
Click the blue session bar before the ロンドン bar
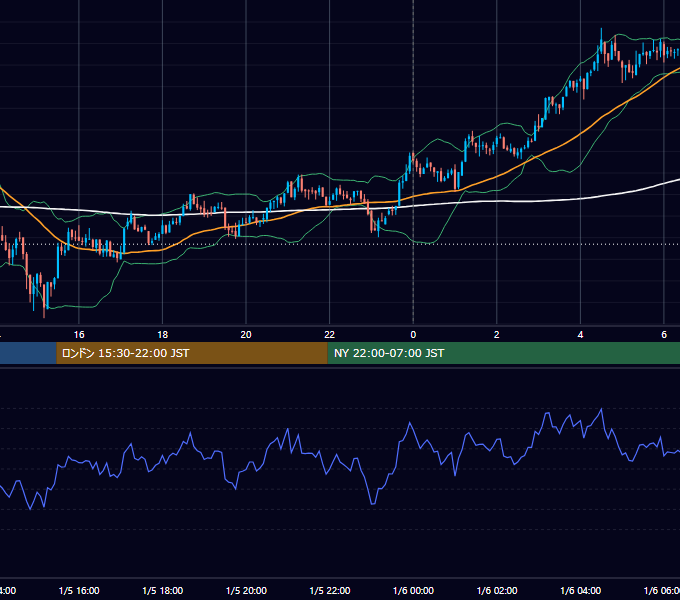click(28, 353)
